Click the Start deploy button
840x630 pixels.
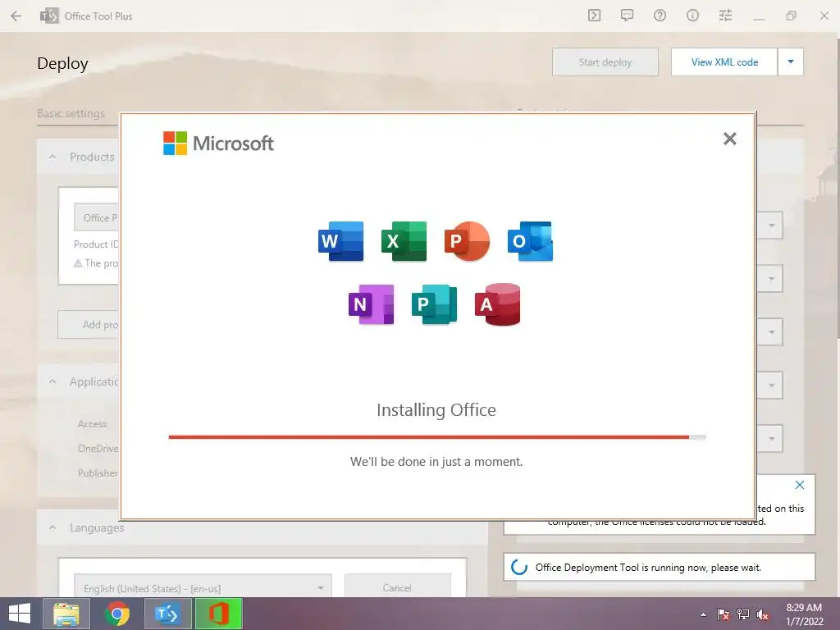point(605,62)
